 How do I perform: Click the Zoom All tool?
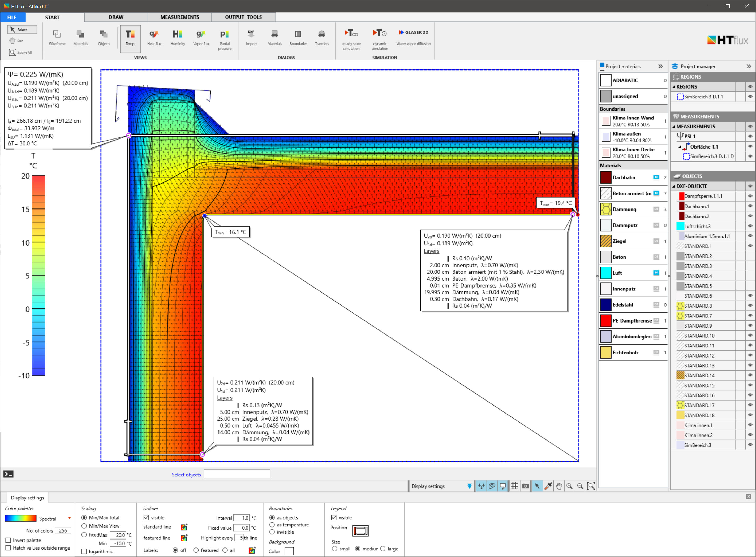pyautogui.click(x=21, y=52)
